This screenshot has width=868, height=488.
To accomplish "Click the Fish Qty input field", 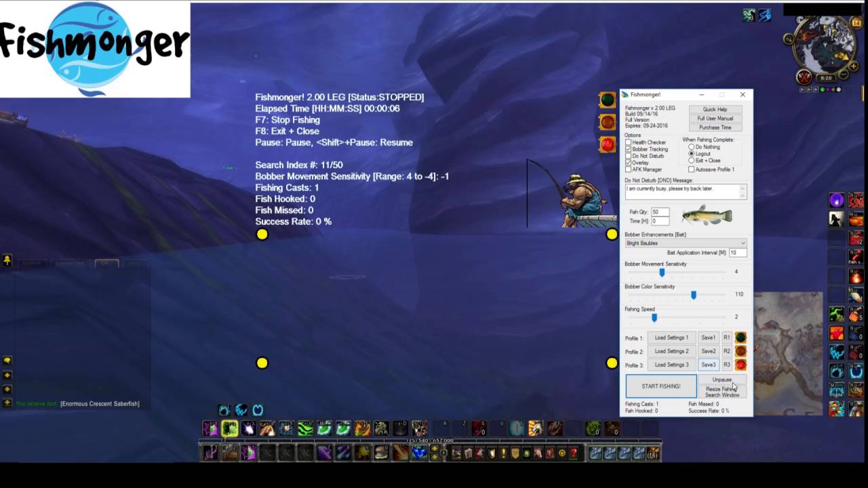I will [660, 212].
